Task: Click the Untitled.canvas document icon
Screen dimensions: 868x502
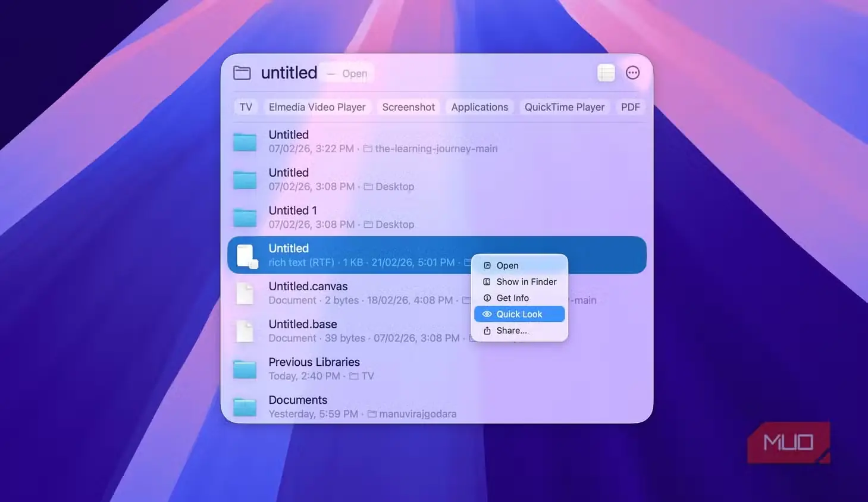Action: click(245, 293)
